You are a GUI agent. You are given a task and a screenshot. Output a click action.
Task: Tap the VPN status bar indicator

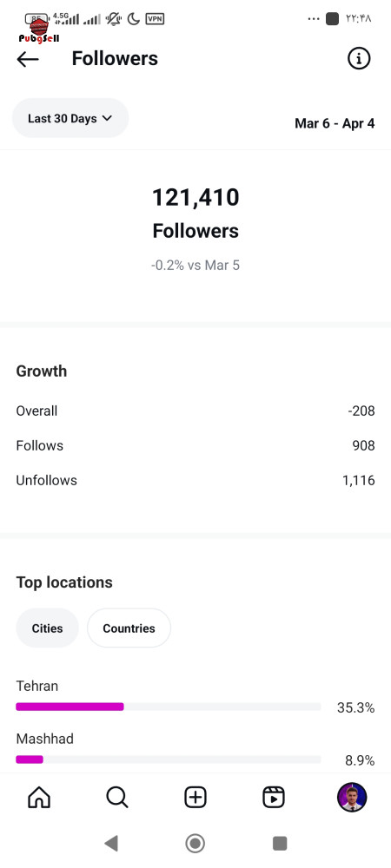click(155, 19)
